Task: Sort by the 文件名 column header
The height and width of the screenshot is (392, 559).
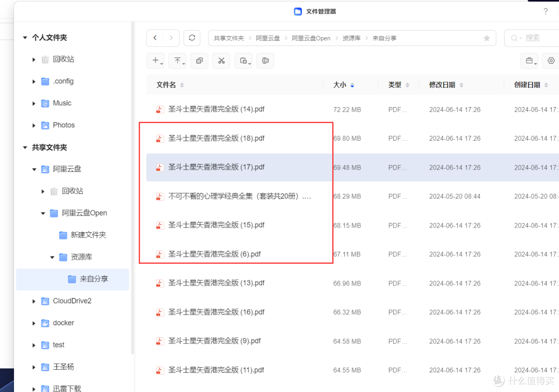Action: click(170, 85)
